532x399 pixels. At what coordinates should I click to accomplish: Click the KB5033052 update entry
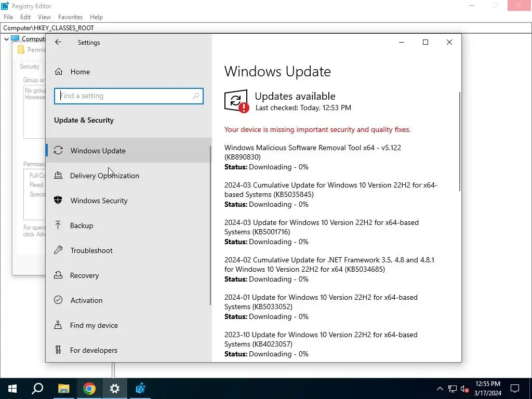coord(321,307)
